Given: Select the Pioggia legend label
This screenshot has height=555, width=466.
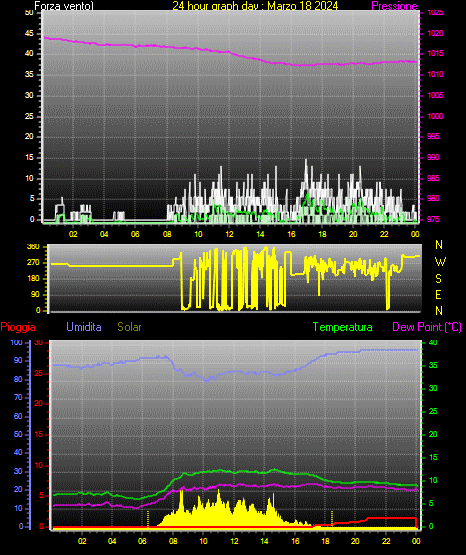Looking at the screenshot, I should click(18, 327).
